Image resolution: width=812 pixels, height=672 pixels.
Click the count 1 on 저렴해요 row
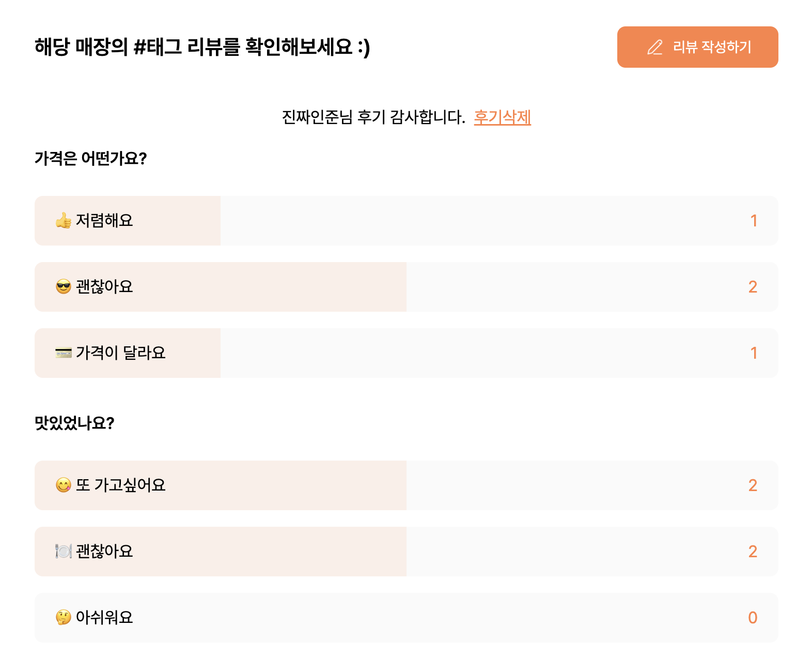(x=754, y=221)
